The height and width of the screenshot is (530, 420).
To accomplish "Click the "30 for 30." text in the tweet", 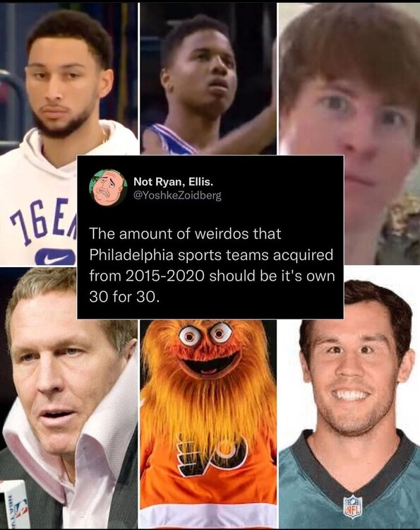I will pyautogui.click(x=124, y=296).
